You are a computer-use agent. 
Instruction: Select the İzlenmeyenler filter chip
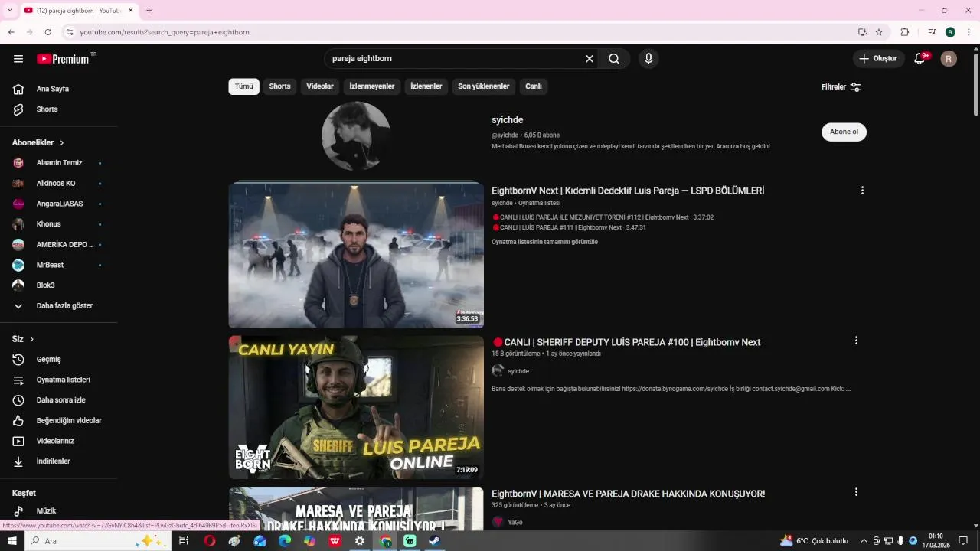(x=372, y=86)
